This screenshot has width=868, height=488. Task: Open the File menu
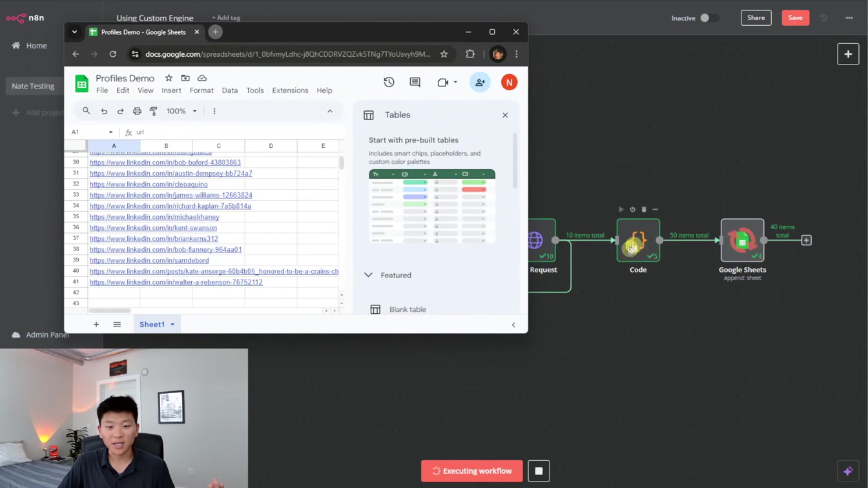point(102,90)
